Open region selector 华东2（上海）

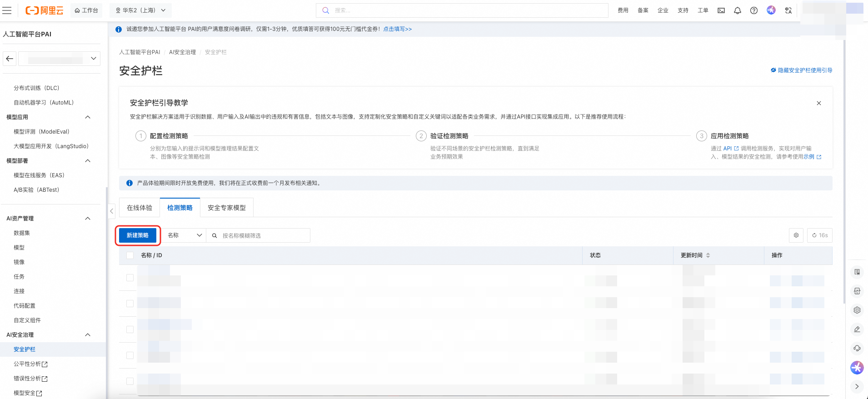click(x=140, y=10)
